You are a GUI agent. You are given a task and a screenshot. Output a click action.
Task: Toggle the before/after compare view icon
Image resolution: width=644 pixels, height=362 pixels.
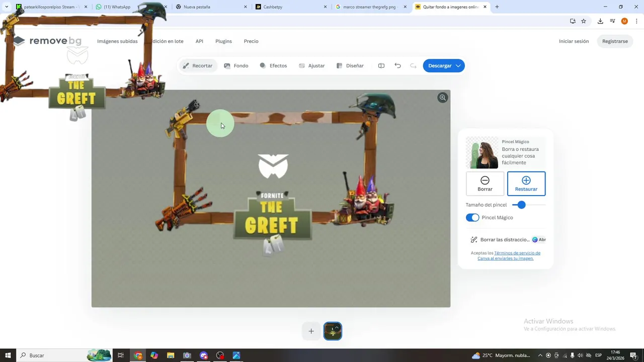tap(381, 66)
